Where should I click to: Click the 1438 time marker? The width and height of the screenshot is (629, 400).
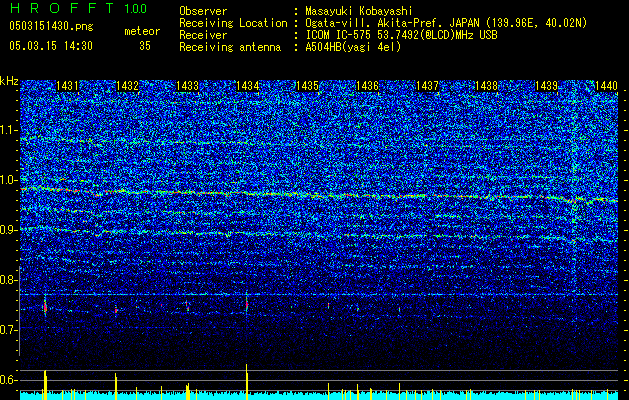pyautogui.click(x=487, y=86)
